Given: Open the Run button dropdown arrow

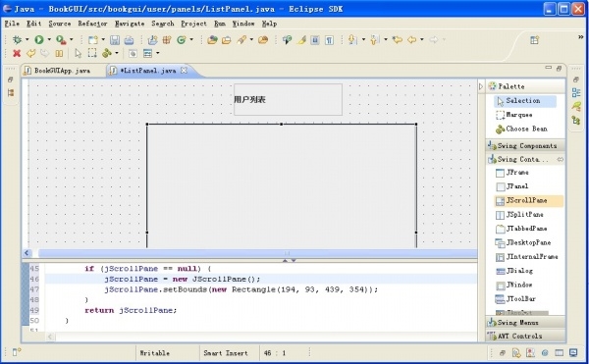Looking at the screenshot, I should 49,39.
